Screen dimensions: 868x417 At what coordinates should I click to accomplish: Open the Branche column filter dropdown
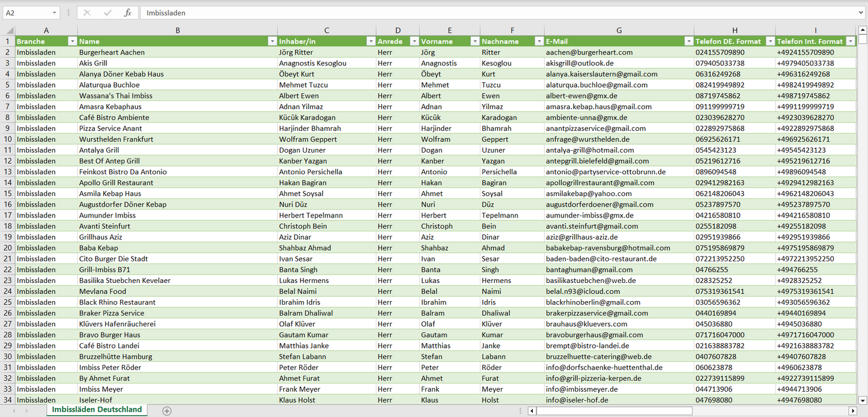[x=72, y=41]
